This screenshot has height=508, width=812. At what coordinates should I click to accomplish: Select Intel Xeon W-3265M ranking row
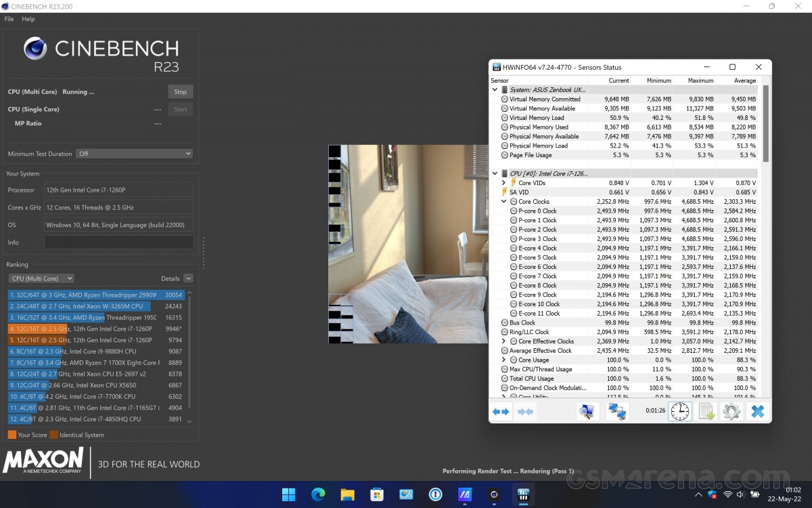click(96, 306)
